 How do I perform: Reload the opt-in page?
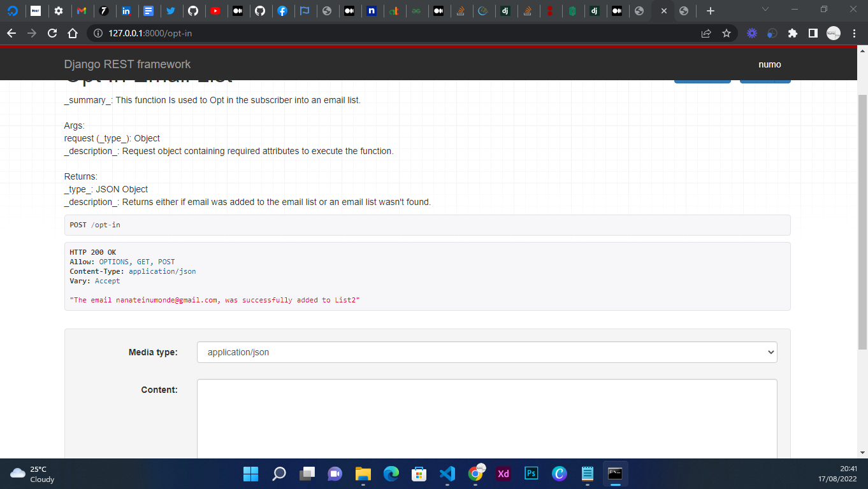(x=52, y=34)
